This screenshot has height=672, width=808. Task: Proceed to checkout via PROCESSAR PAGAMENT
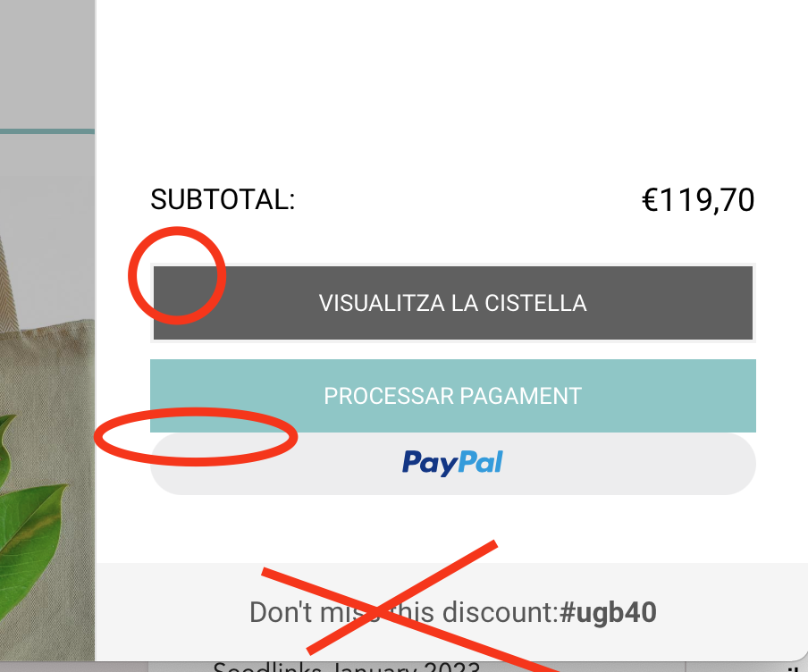click(453, 396)
